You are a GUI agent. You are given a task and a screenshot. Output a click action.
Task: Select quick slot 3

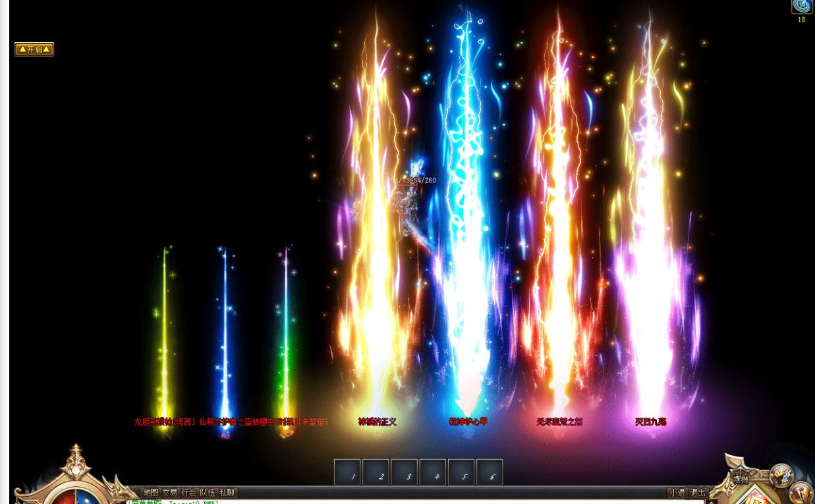click(x=404, y=472)
